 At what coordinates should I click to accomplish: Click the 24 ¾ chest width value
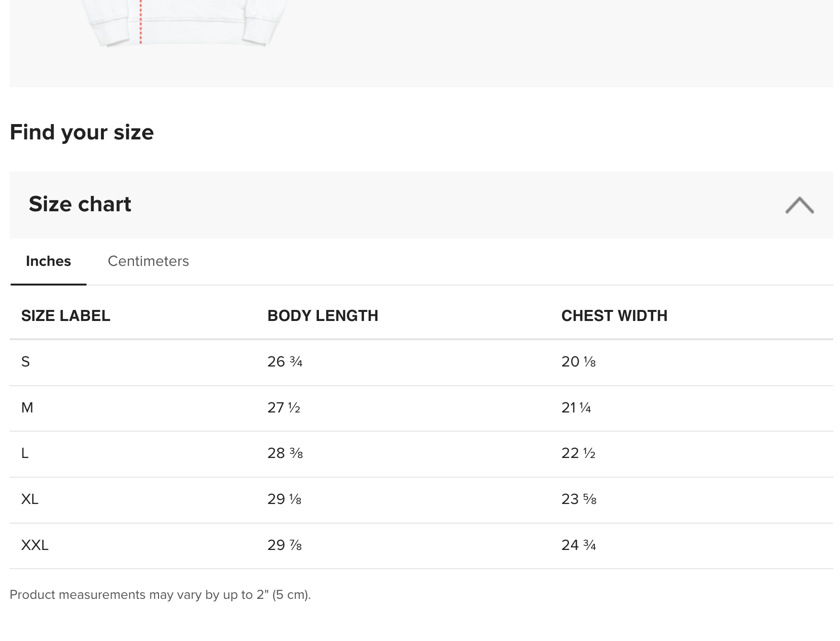pyautogui.click(x=579, y=545)
